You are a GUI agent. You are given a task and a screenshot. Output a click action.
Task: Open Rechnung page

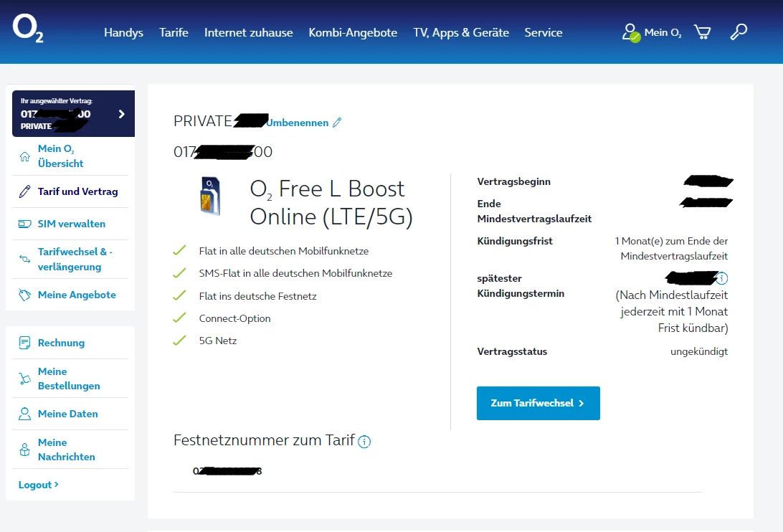(61, 343)
